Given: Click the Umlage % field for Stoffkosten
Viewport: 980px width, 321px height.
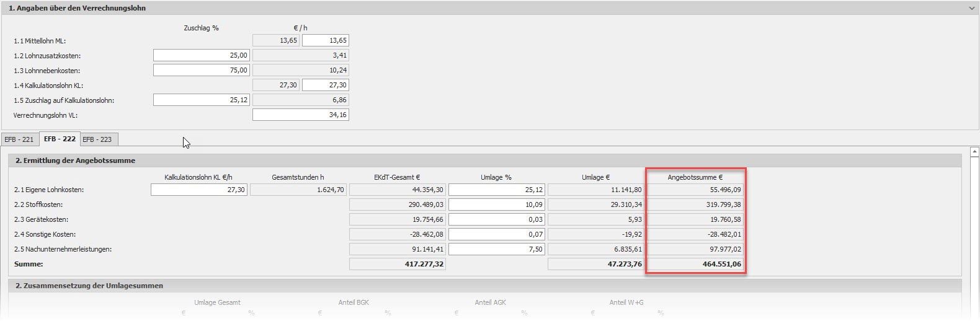Looking at the screenshot, I should (x=496, y=204).
